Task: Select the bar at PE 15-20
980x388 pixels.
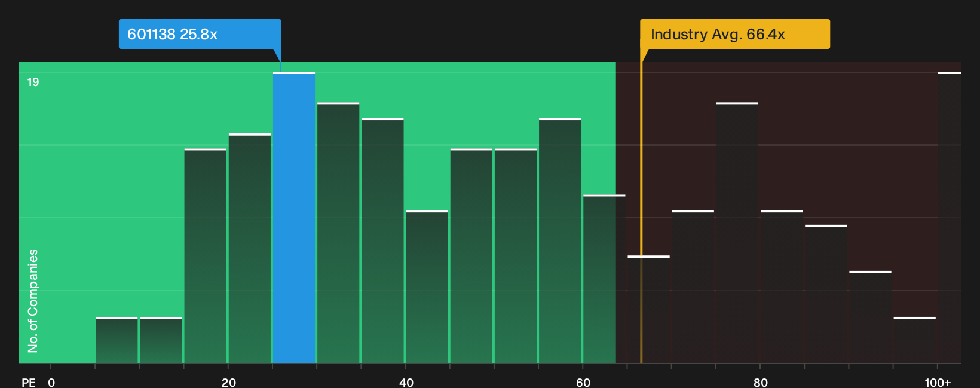Action: tap(206, 256)
